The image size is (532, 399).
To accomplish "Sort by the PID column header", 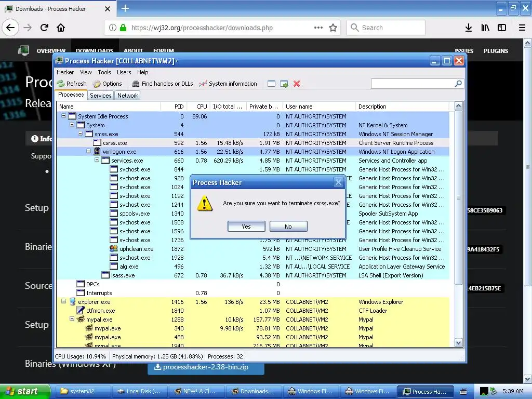I will point(174,107).
